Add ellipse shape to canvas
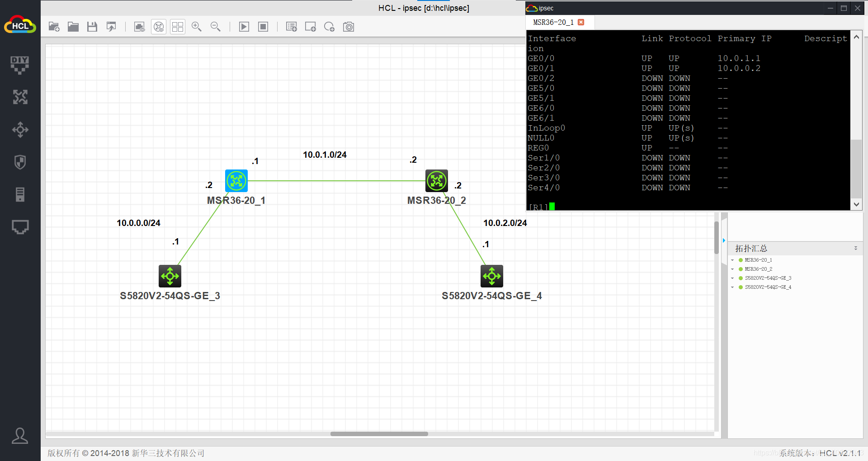This screenshot has height=461, width=868. [330, 27]
